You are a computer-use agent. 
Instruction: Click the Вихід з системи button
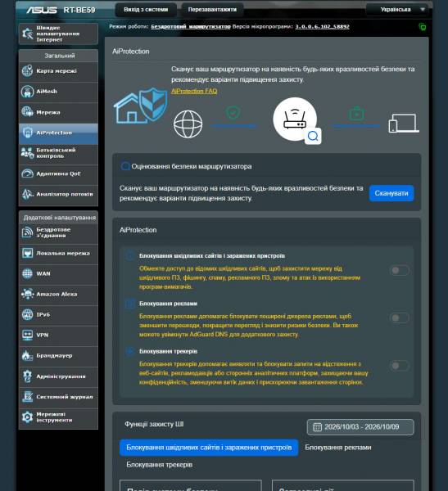(x=146, y=10)
